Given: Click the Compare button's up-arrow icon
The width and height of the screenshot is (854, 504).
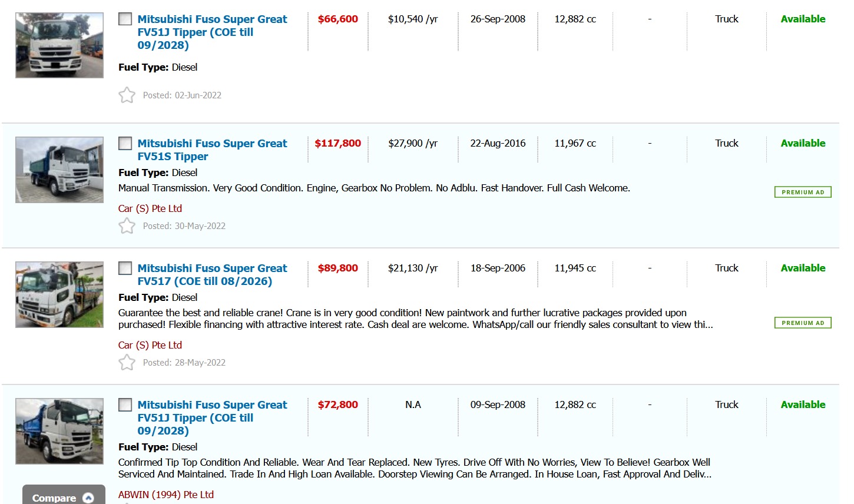Looking at the screenshot, I should click(x=88, y=498).
